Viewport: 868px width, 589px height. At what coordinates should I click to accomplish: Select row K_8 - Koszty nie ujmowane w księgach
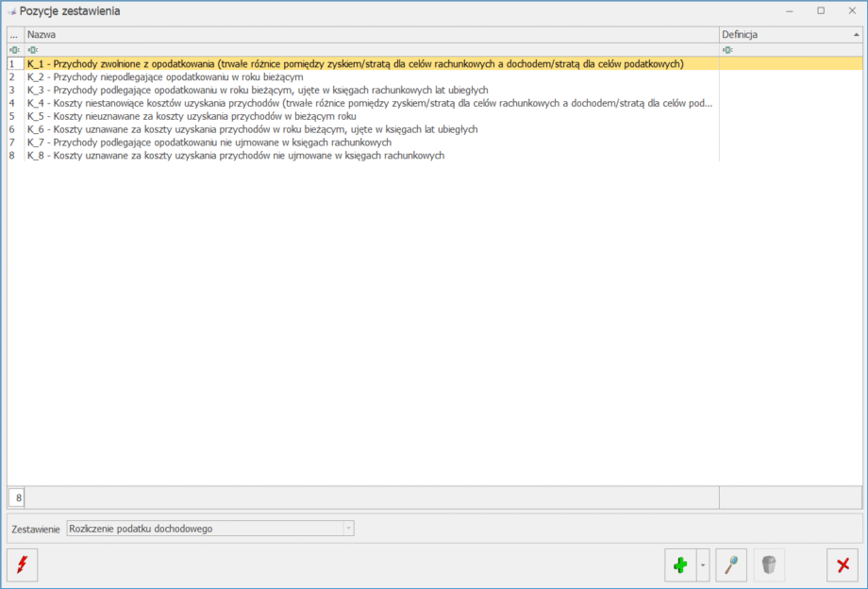point(435,156)
